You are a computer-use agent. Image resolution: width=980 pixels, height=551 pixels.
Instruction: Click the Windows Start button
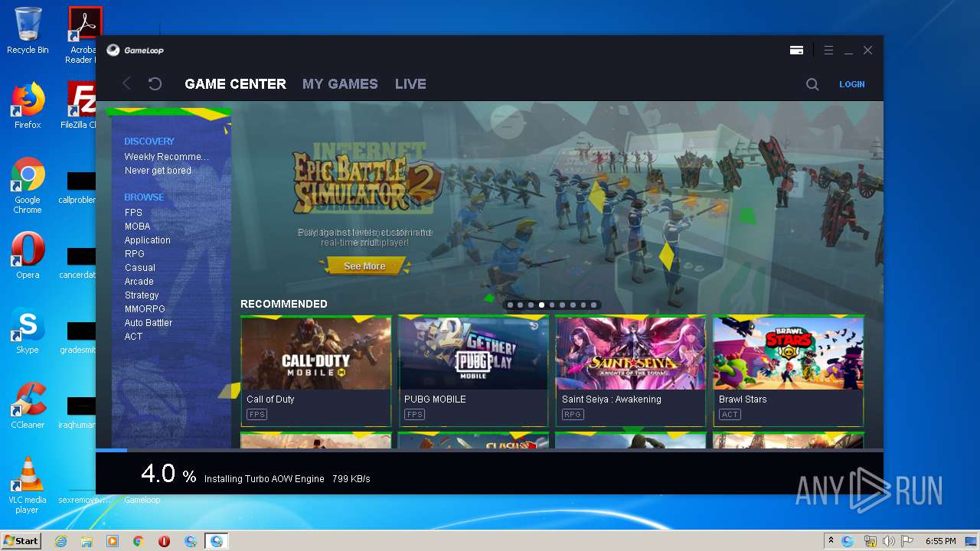pos(21,541)
